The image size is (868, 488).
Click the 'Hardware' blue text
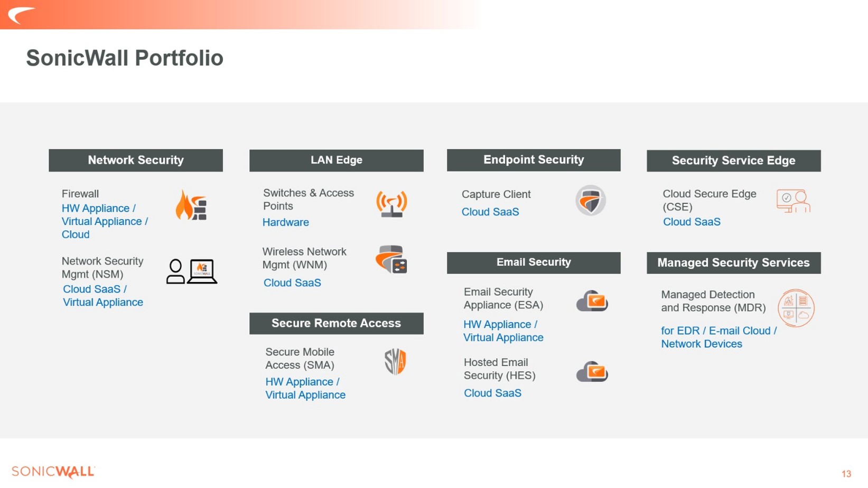pyautogui.click(x=286, y=222)
